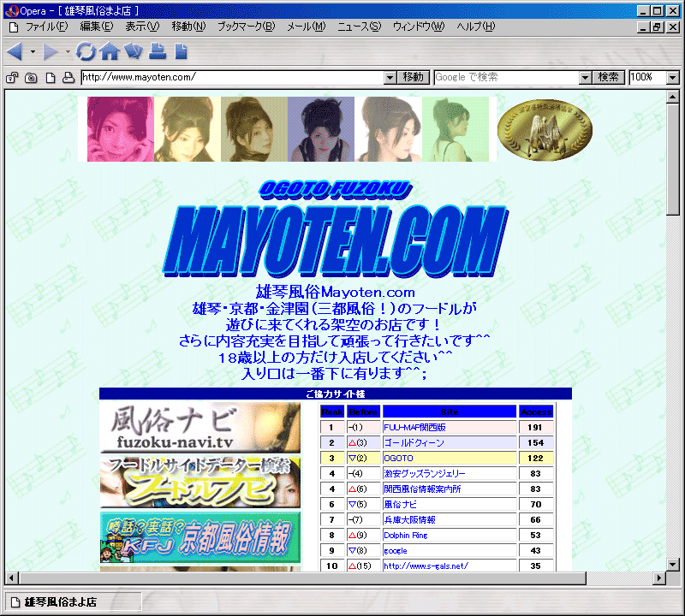Open the ウィンドウ(W) menu
The image size is (685, 616).
point(419,27)
